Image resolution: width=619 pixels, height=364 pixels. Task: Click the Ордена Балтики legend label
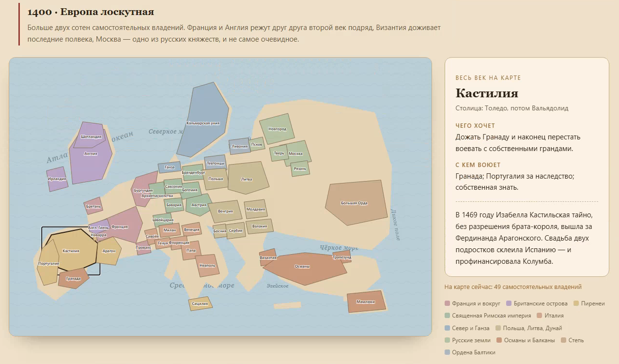474,352
